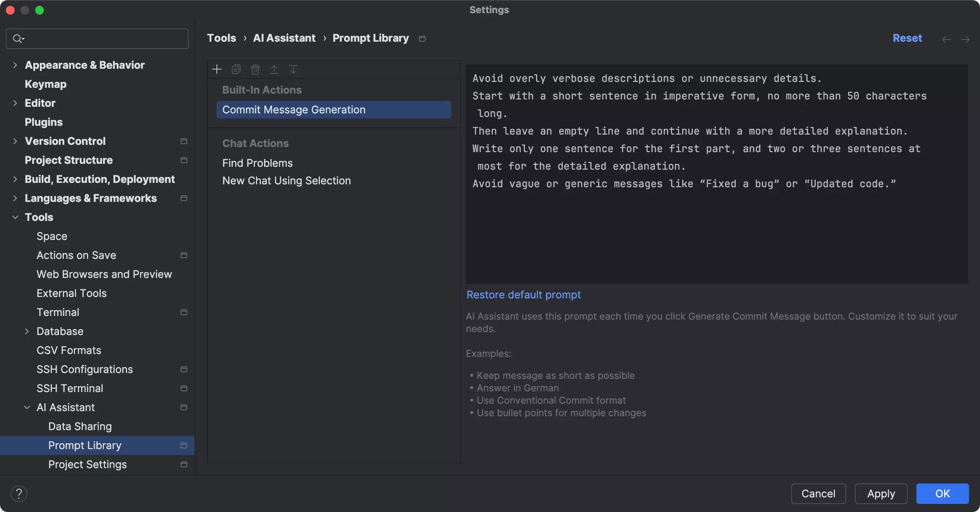Click the Add new prompt icon
This screenshot has width=980, height=512.
[x=216, y=69]
